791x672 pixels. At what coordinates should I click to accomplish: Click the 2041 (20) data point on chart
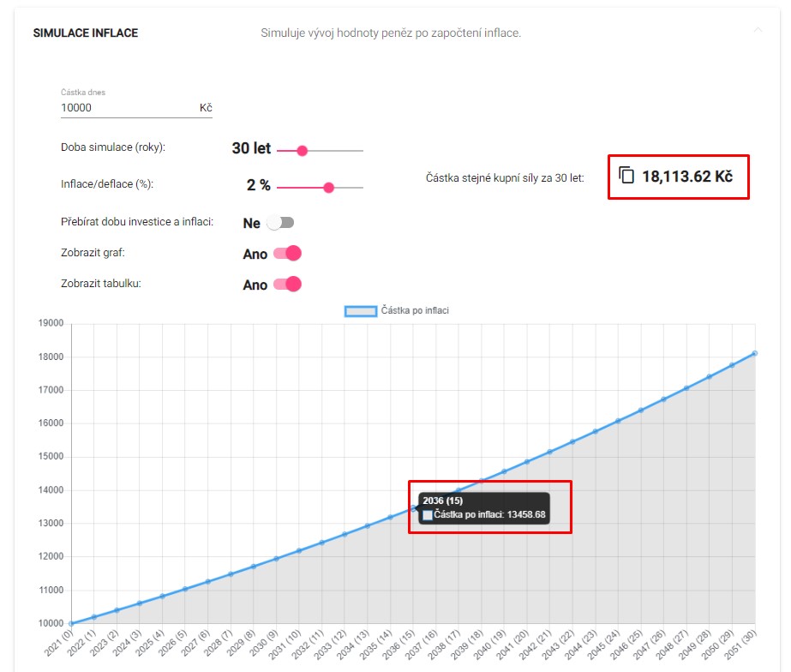[x=527, y=462]
